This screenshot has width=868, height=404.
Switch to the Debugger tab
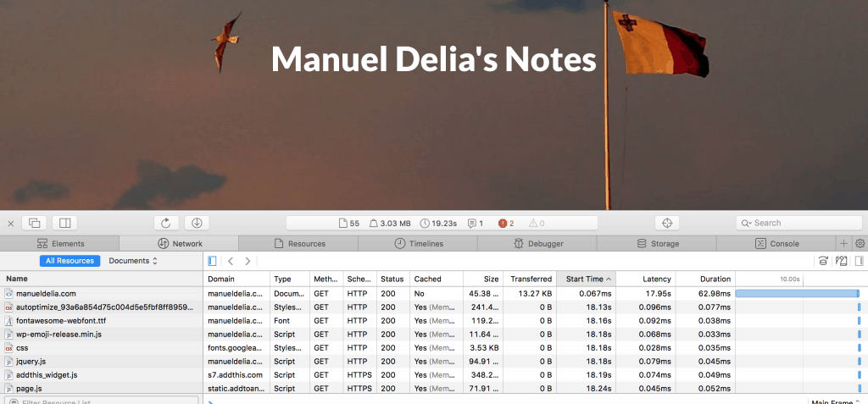click(537, 244)
